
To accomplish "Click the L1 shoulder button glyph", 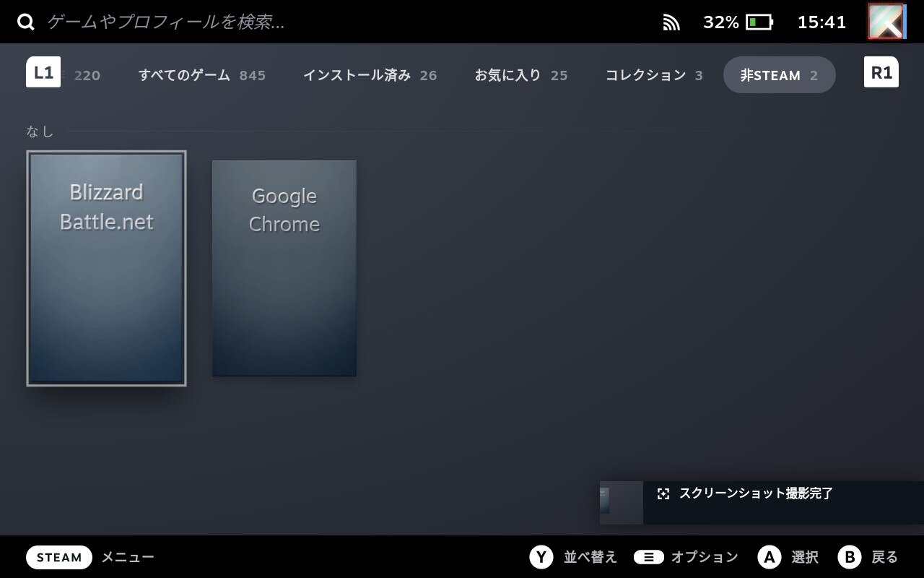I will pos(43,72).
